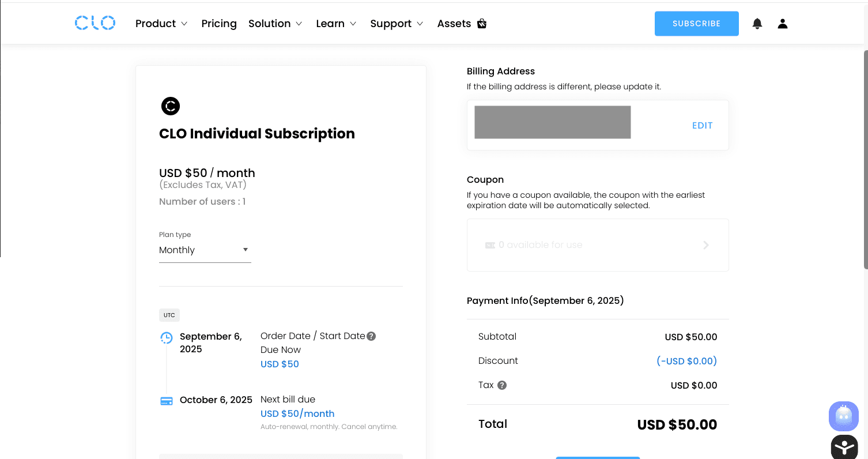Click the subscription renewal circle icon
The image size is (868, 459).
(x=170, y=106)
